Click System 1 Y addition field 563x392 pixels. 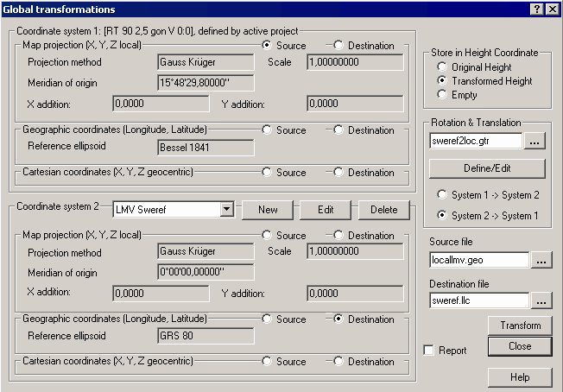tap(355, 104)
